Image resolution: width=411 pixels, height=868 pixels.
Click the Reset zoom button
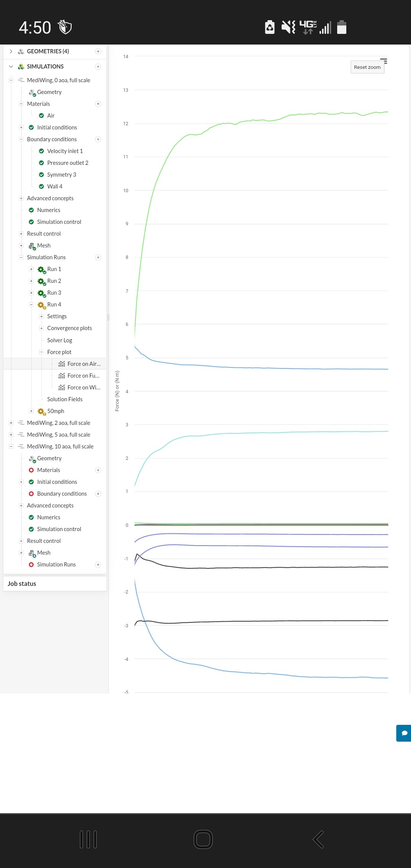(x=367, y=67)
